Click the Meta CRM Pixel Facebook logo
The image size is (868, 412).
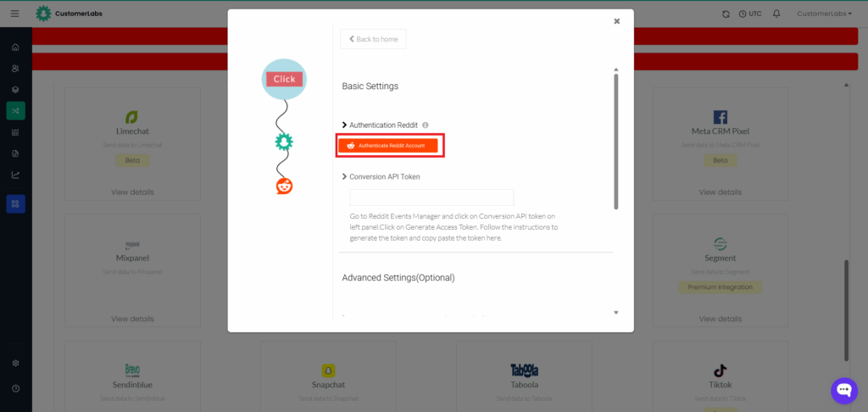click(721, 117)
